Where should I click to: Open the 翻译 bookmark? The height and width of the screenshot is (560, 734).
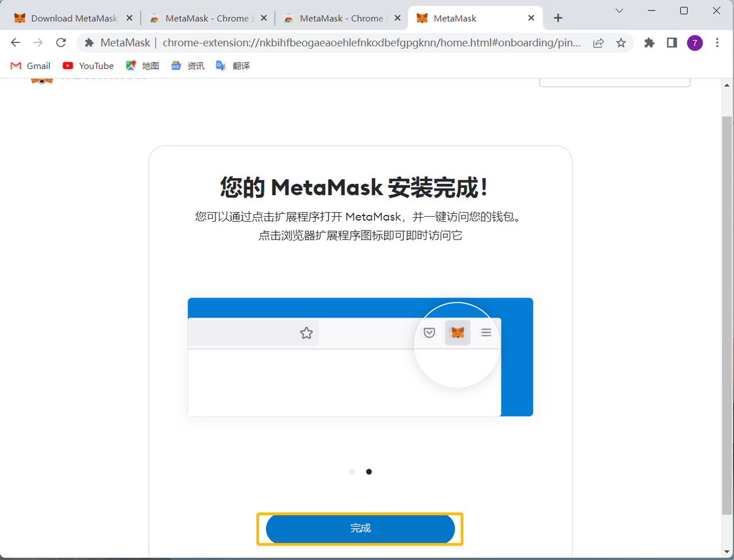tap(232, 66)
